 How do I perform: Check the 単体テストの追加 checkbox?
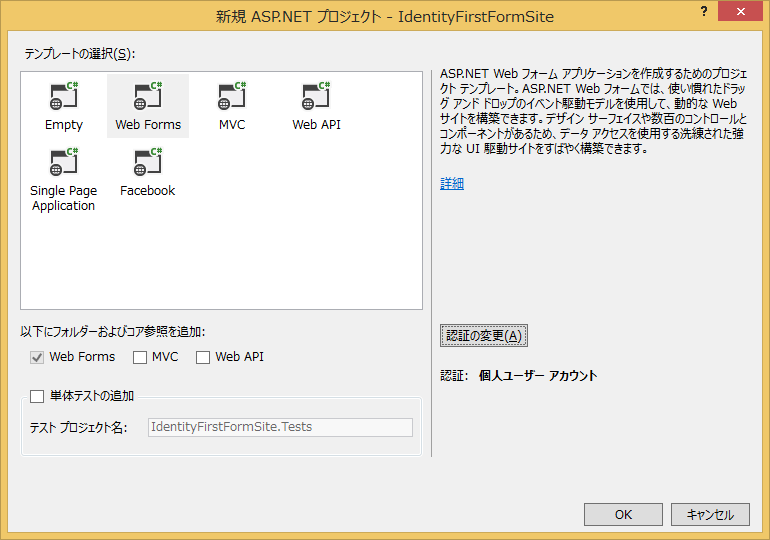pos(37,396)
